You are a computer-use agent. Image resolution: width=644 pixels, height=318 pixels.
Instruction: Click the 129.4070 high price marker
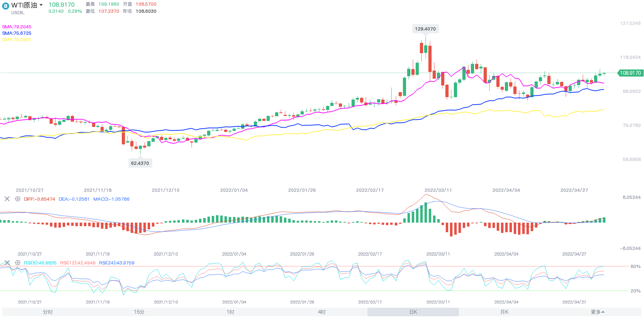[x=425, y=29]
